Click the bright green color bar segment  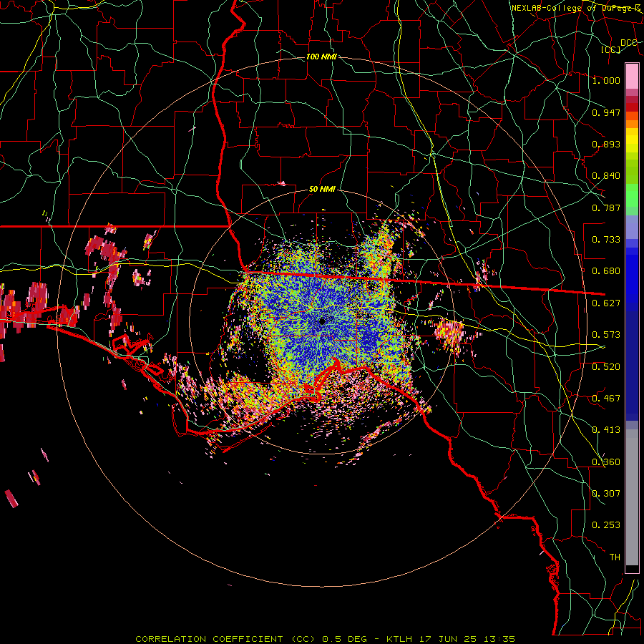click(x=632, y=195)
